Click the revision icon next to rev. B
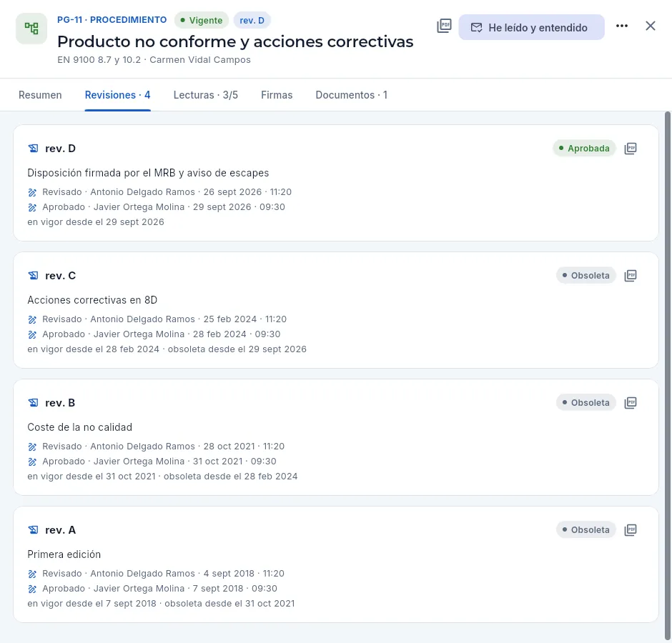672x643 pixels. [x=33, y=403]
